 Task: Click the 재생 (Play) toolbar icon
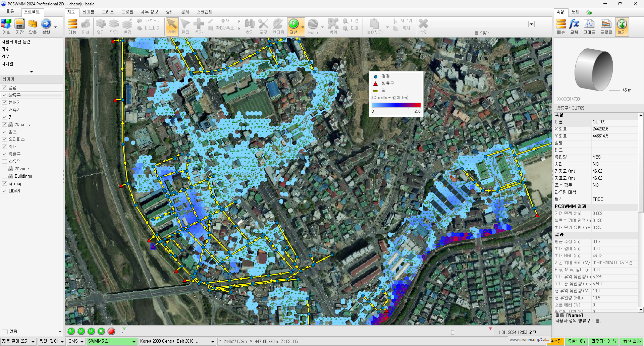293,24
